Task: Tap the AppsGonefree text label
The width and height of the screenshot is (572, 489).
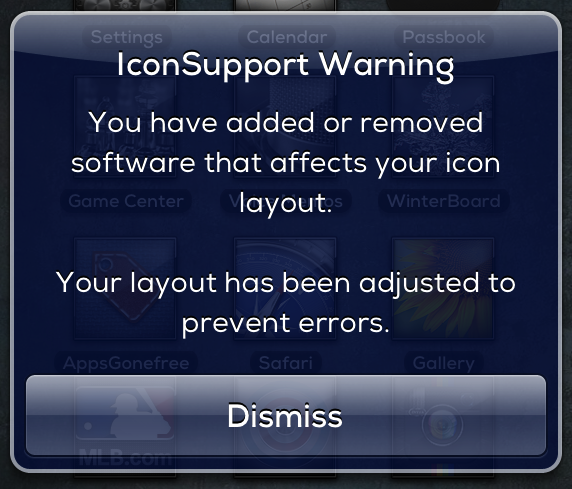Action: click(126, 363)
